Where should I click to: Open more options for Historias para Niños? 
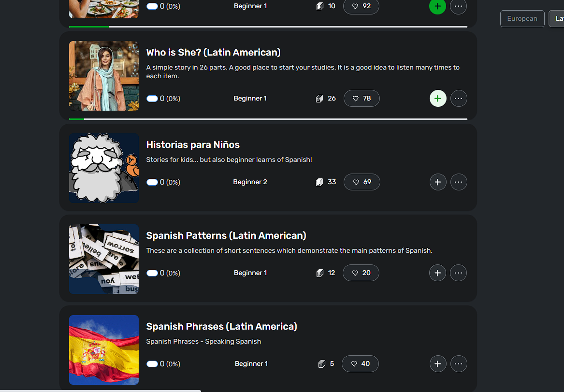tap(459, 182)
